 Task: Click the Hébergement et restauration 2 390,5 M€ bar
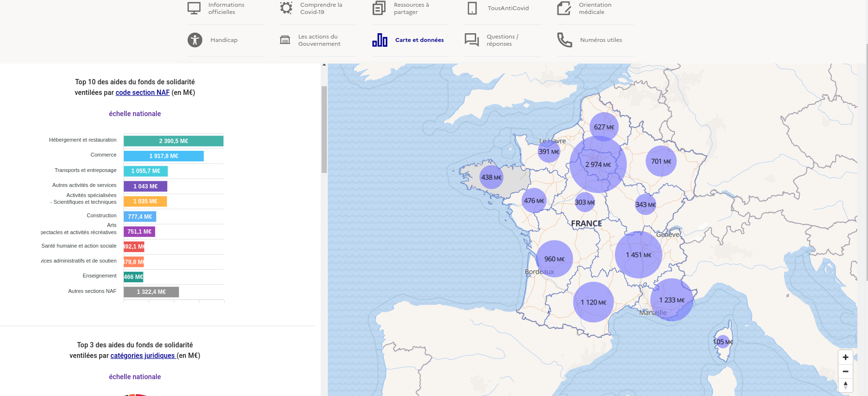pos(173,141)
